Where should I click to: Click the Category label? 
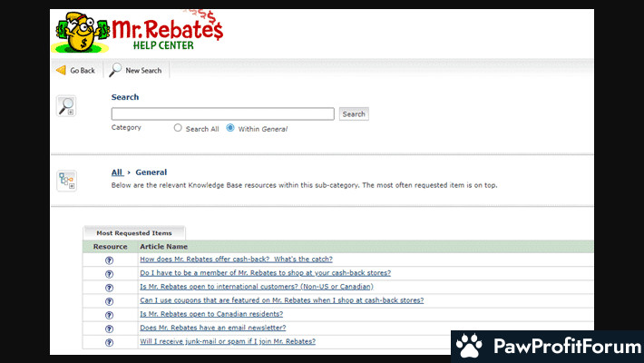(126, 127)
